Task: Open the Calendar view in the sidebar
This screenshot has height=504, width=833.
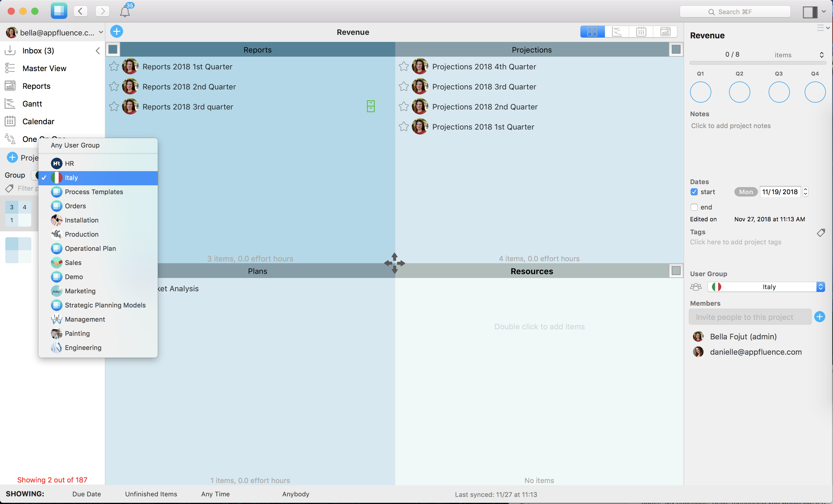Action: click(38, 121)
